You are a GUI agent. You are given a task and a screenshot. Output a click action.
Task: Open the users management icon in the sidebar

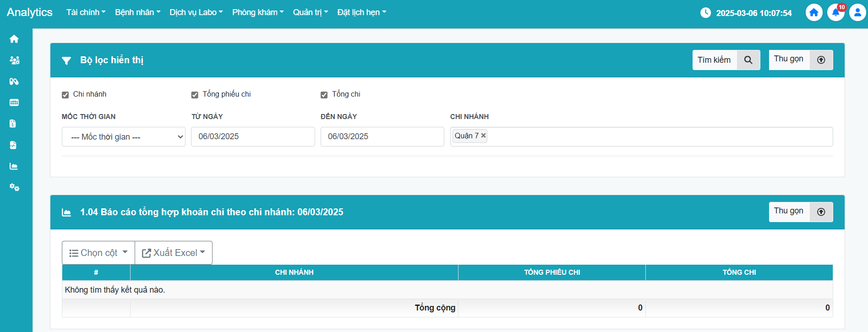[14, 60]
